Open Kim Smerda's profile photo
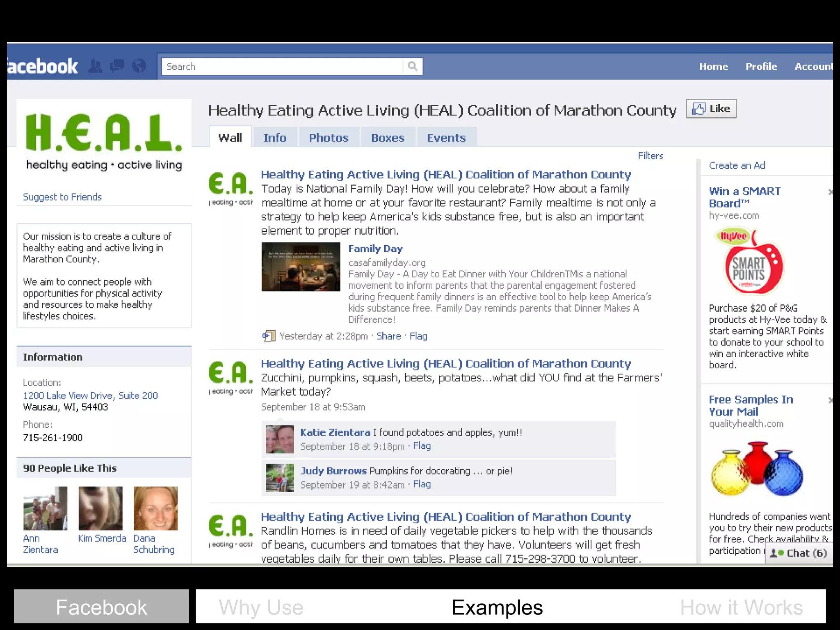The width and height of the screenshot is (840, 630). coord(100,509)
